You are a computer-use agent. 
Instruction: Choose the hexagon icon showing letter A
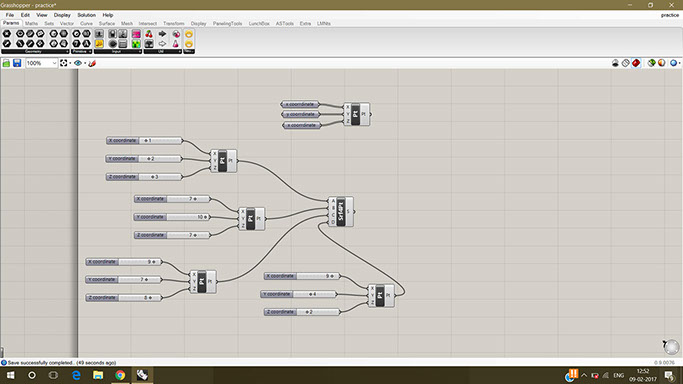(x=86, y=44)
